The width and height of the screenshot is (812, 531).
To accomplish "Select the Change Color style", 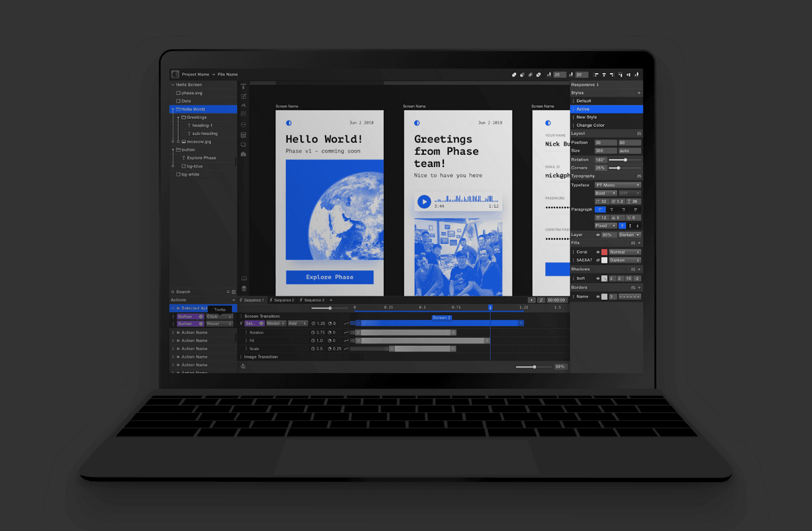I will (x=607, y=125).
